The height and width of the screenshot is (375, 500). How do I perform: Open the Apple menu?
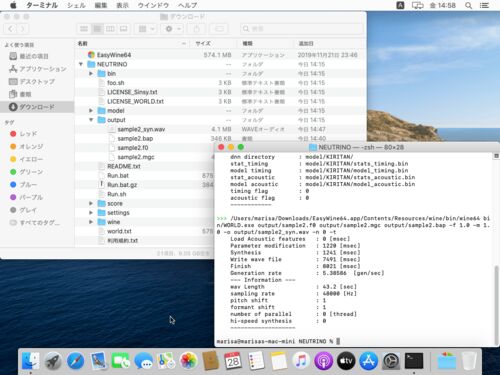13,5
